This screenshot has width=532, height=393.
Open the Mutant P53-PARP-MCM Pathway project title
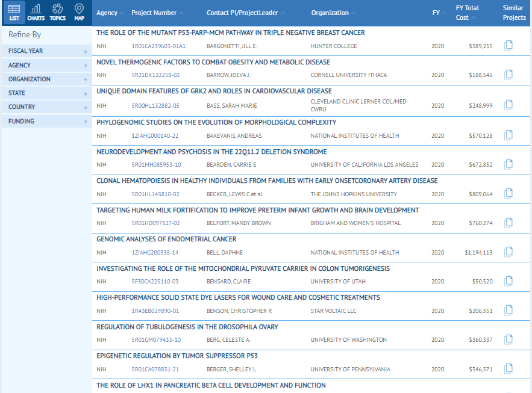(x=230, y=33)
